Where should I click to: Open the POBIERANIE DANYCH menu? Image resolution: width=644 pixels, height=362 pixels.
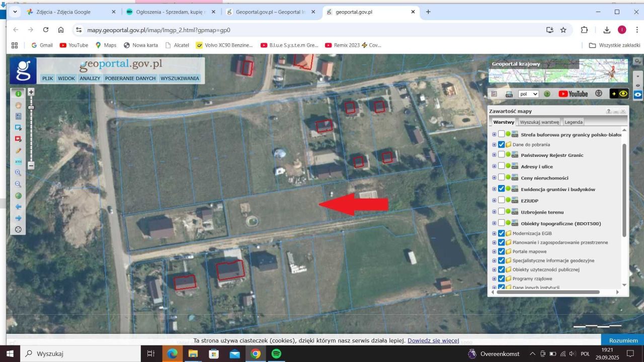coord(130,78)
